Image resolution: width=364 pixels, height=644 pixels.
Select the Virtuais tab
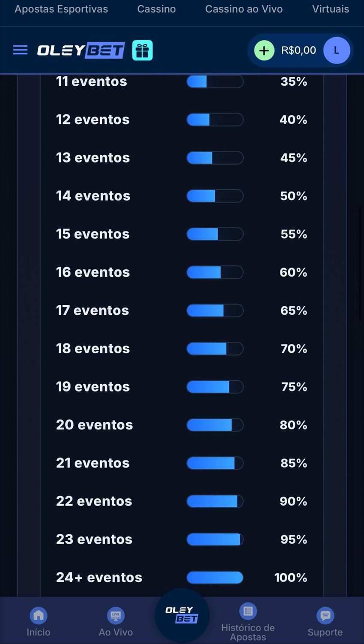(331, 9)
